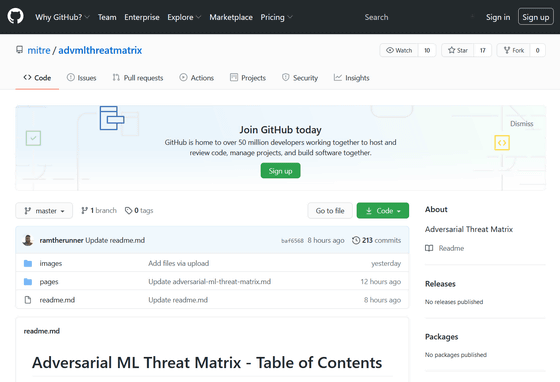Open Update readme.md commit in readme.md row
The image size is (560, 382).
coord(178,300)
